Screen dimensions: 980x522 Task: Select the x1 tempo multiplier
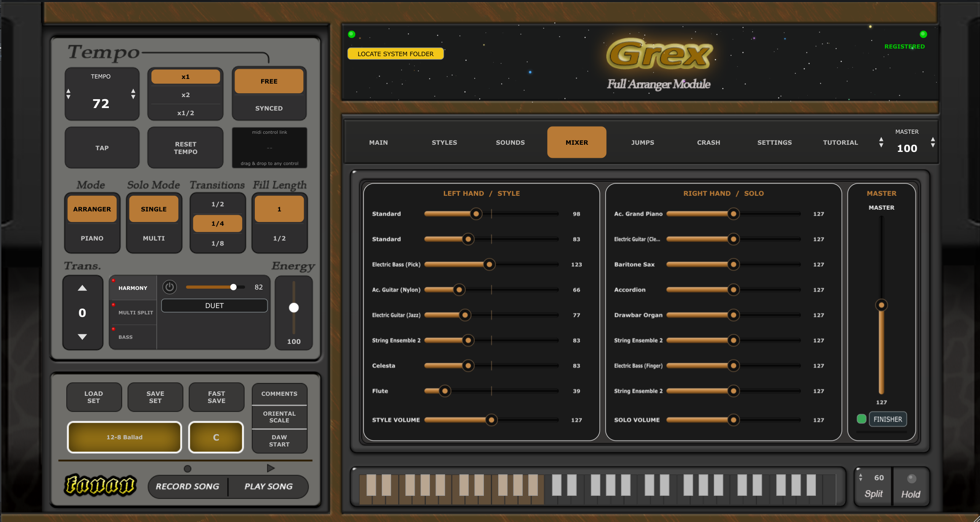(186, 77)
